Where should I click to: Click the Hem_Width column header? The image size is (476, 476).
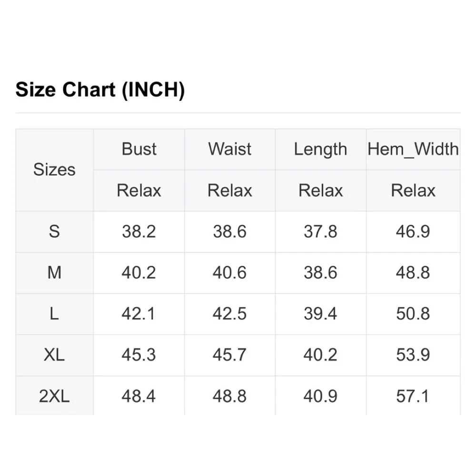(x=413, y=149)
